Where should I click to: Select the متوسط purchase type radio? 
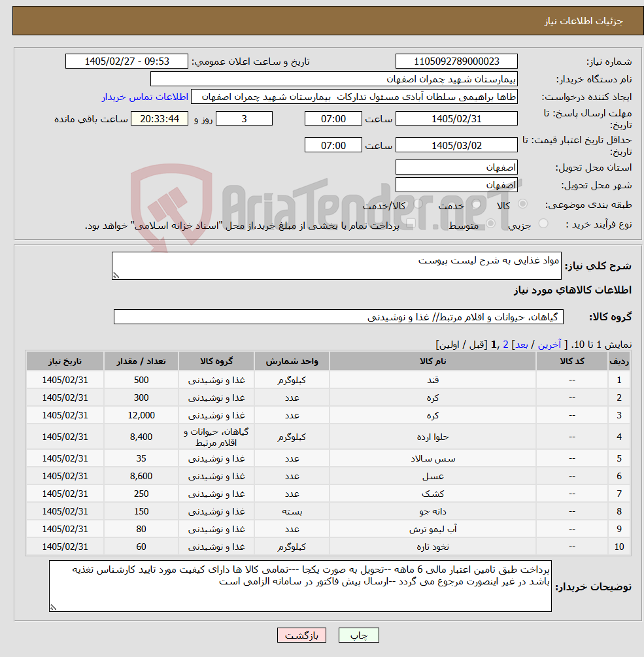(x=490, y=224)
